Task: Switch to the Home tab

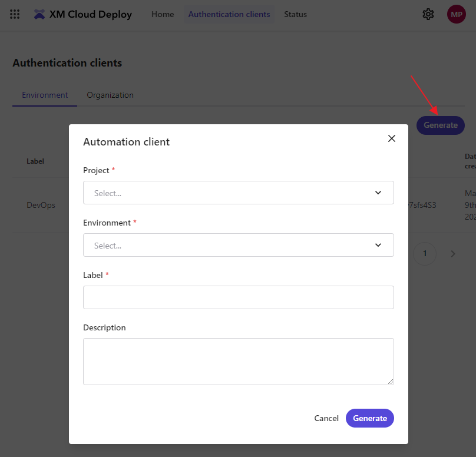Action: 163,14
